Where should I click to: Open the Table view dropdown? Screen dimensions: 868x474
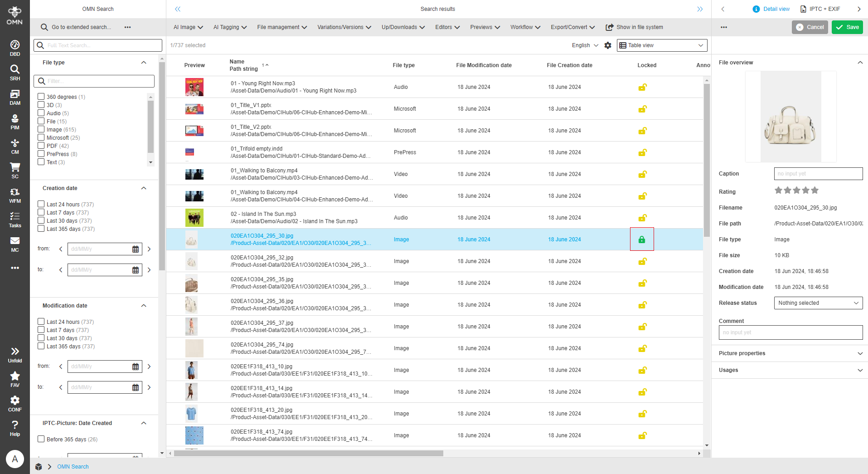662,45
